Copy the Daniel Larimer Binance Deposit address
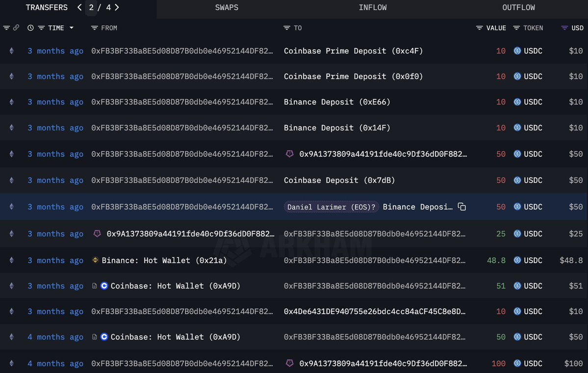The height and width of the screenshot is (373, 588). (461, 207)
